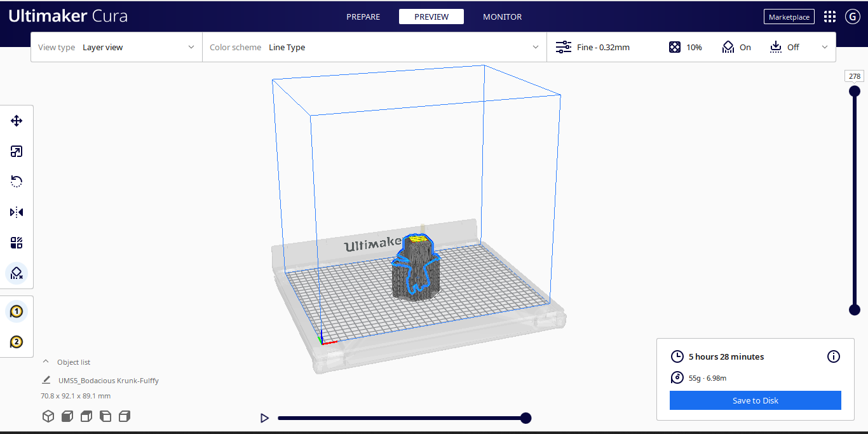868x434 pixels.
Task: Open the Color scheme dropdown
Action: coord(374,47)
